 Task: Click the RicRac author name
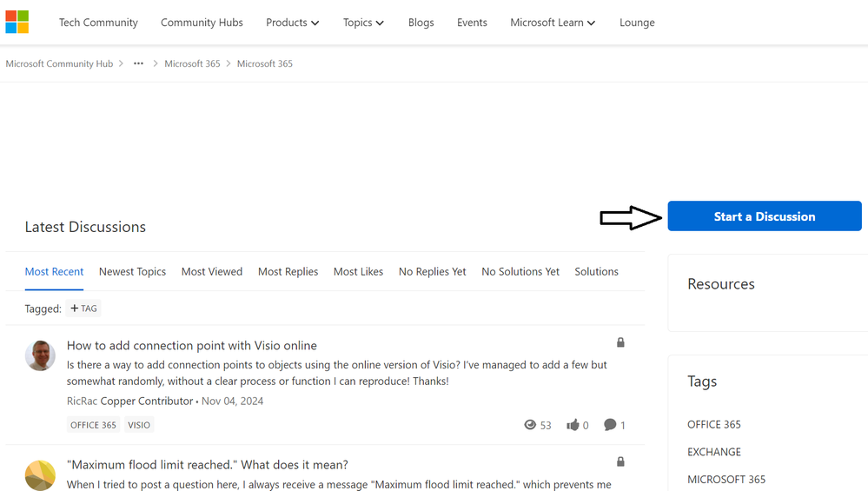[x=82, y=401]
